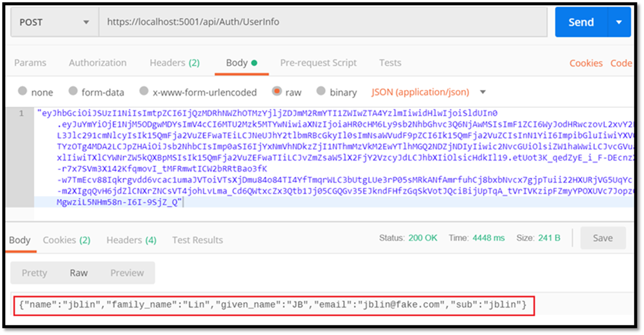The image size is (644, 335).
Task: Open the POST method dropdown
Action: coord(54,22)
